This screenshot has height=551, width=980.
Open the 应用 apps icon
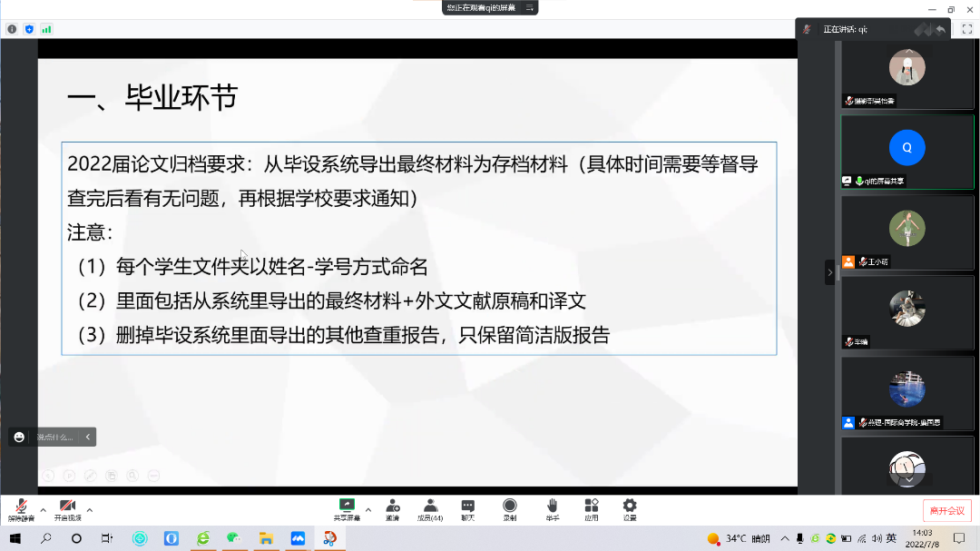point(592,508)
